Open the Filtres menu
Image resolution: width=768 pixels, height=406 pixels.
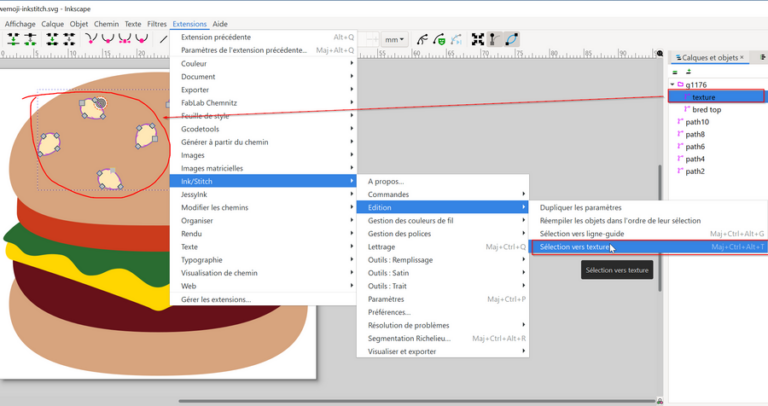pyautogui.click(x=156, y=23)
